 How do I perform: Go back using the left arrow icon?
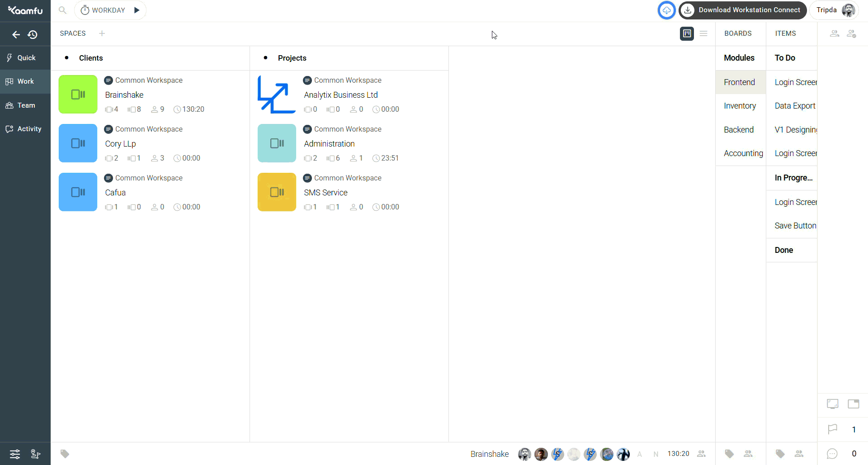tap(16, 34)
